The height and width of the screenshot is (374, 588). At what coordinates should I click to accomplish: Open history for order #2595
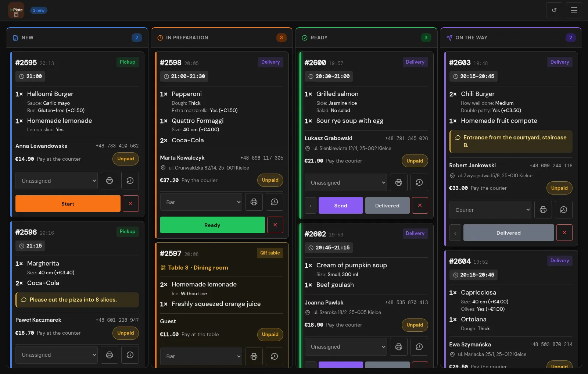[x=130, y=181]
